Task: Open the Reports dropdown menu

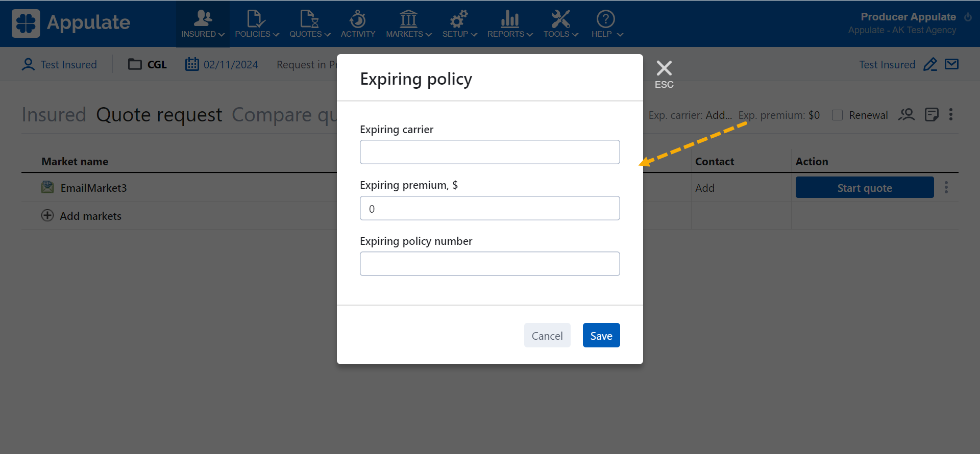Action: [x=509, y=24]
